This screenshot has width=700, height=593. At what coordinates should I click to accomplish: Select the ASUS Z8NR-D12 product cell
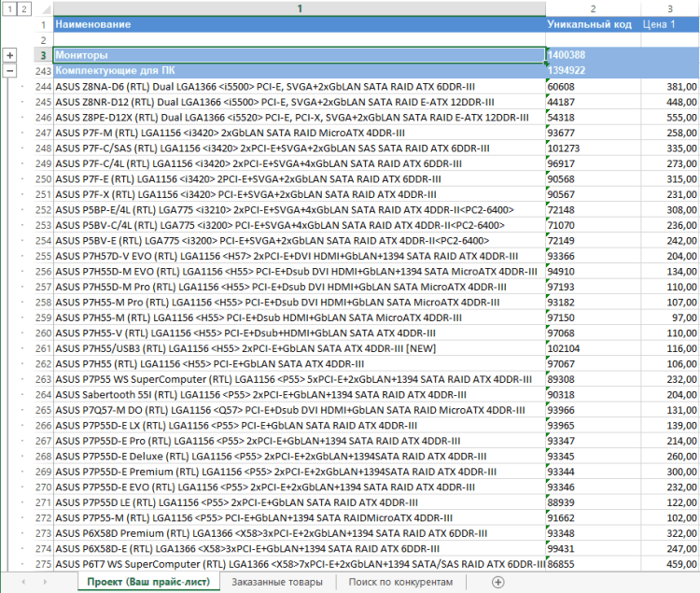tap(300, 102)
